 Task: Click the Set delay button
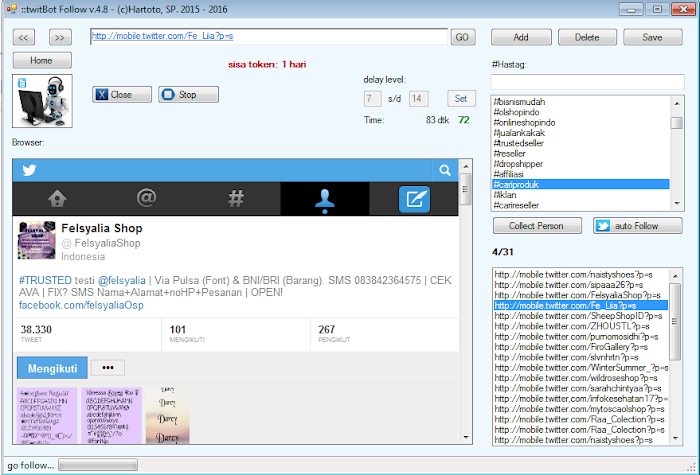(x=461, y=99)
